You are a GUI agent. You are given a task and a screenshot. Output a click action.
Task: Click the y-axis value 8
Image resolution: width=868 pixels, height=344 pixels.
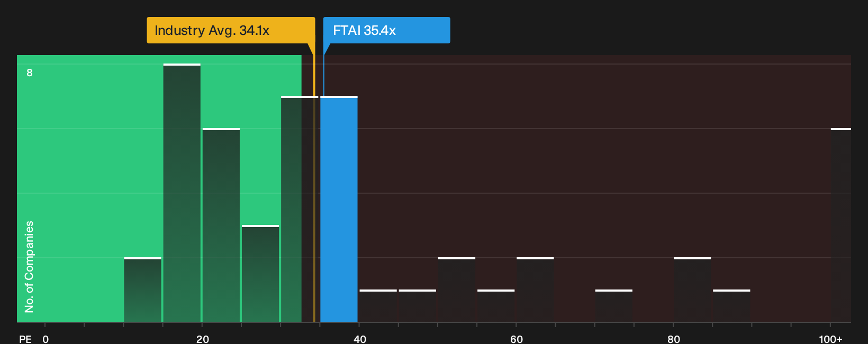[x=30, y=73]
